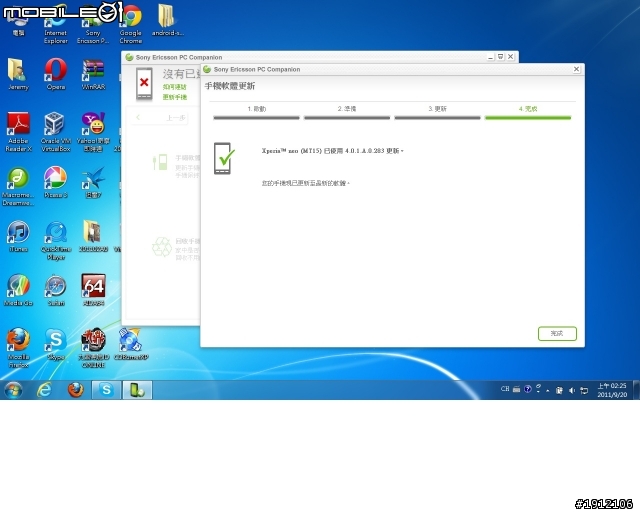
Task: Click the recycle phone icon in the rear window
Action: [x=162, y=247]
